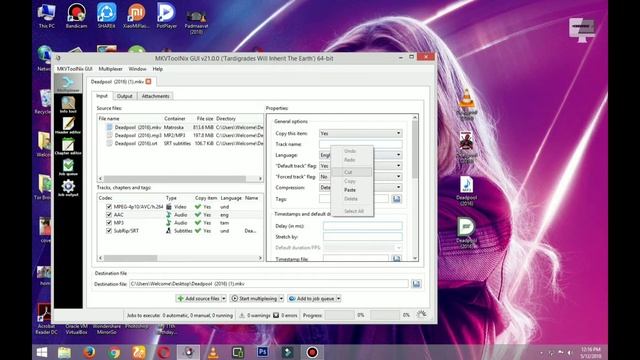Image resolution: width=640 pixels, height=360 pixels.
Task: Open the Help menu
Action: click(x=158, y=69)
